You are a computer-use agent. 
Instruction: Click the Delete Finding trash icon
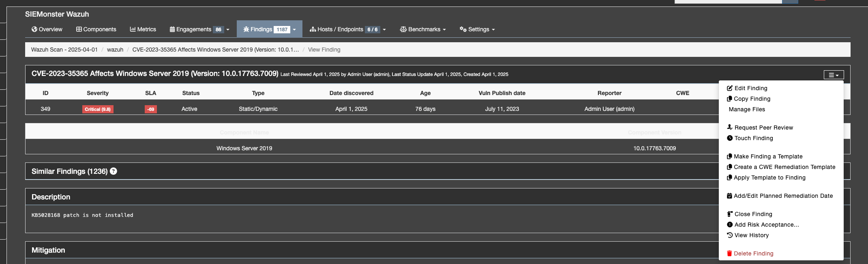(729, 253)
